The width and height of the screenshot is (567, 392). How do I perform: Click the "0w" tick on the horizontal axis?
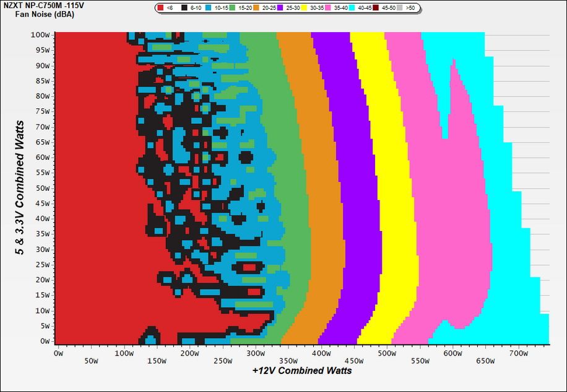tap(58, 352)
